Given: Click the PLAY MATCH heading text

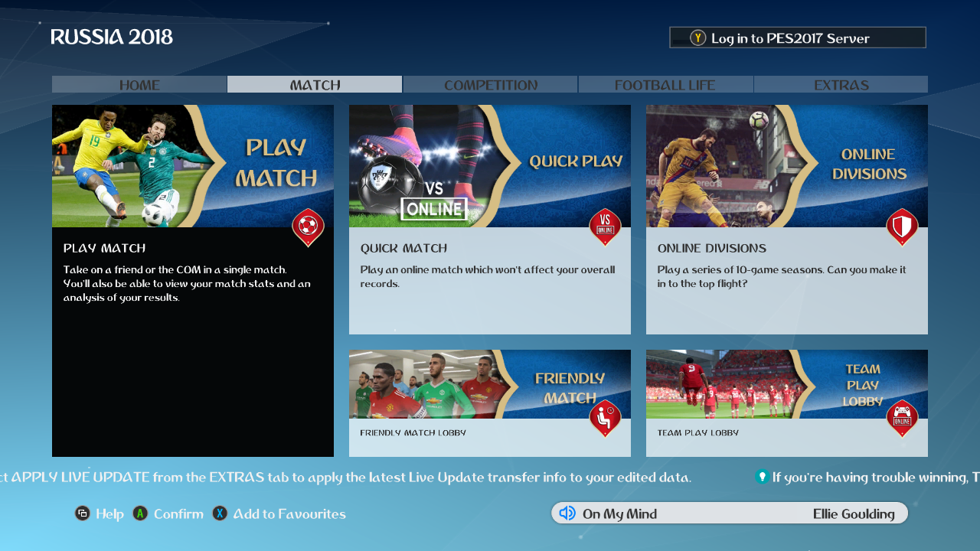Looking at the screenshot, I should point(104,249).
